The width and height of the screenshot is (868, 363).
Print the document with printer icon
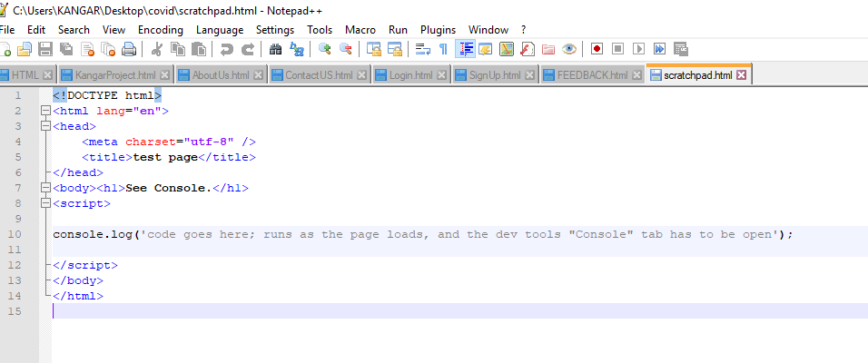[x=129, y=49]
